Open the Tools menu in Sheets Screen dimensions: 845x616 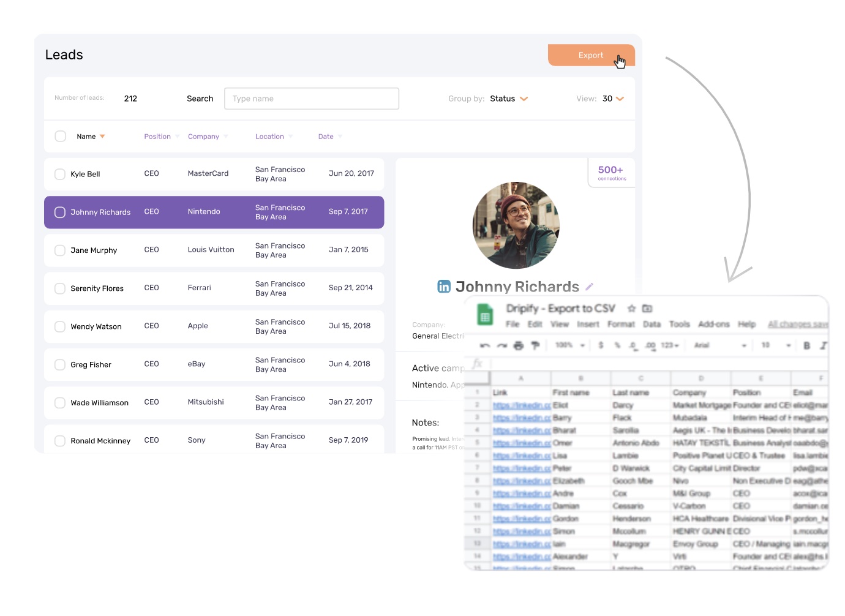coord(679,324)
